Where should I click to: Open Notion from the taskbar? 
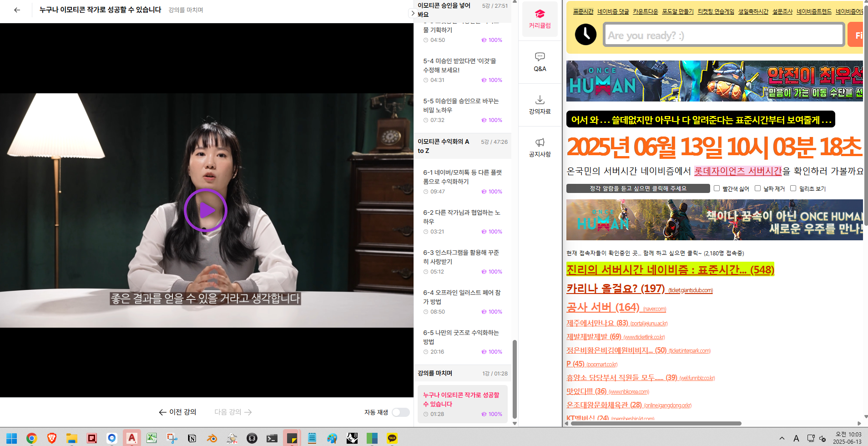coord(192,438)
